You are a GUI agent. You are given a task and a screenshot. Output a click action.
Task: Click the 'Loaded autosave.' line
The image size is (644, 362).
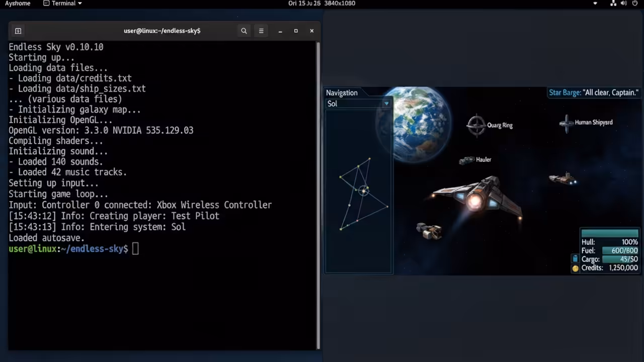coord(46,238)
